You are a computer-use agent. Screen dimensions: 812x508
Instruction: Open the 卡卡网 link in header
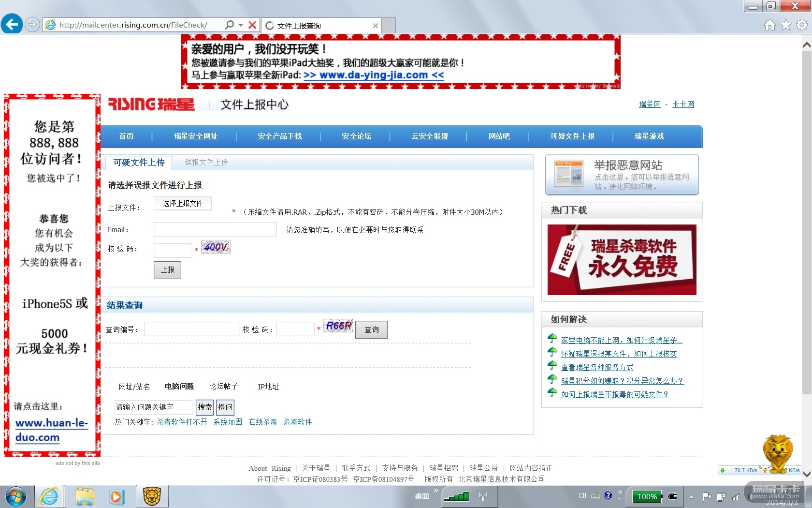pyautogui.click(x=683, y=105)
